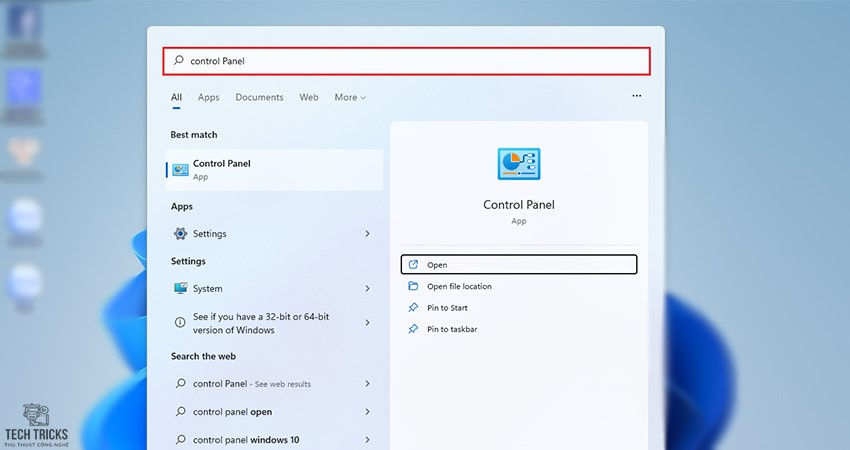
Task: Expand chevron of 'control Panel - See web results'
Action: coord(367,383)
